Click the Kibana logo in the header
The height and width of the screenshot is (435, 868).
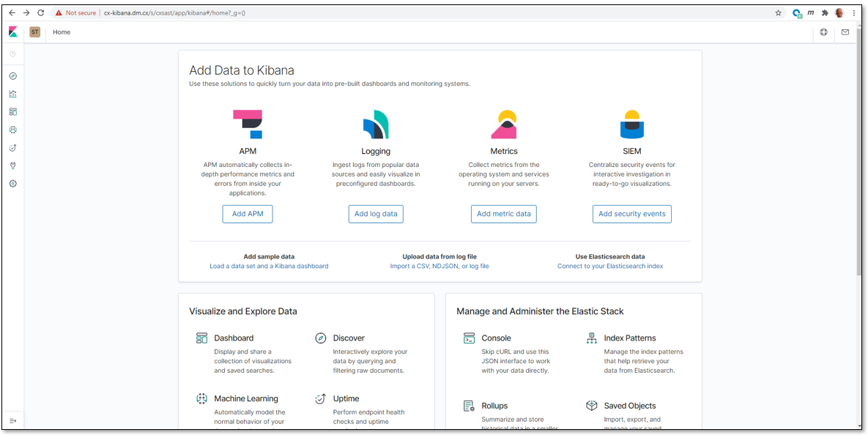click(x=13, y=32)
